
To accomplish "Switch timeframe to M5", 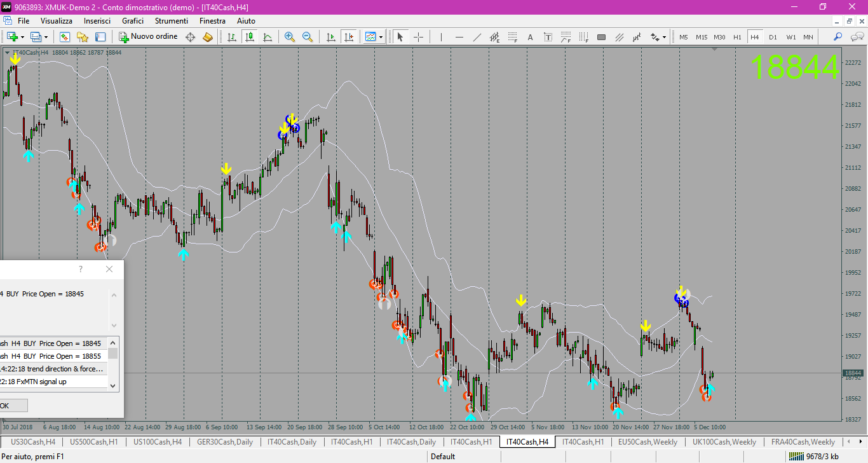I will click(684, 37).
